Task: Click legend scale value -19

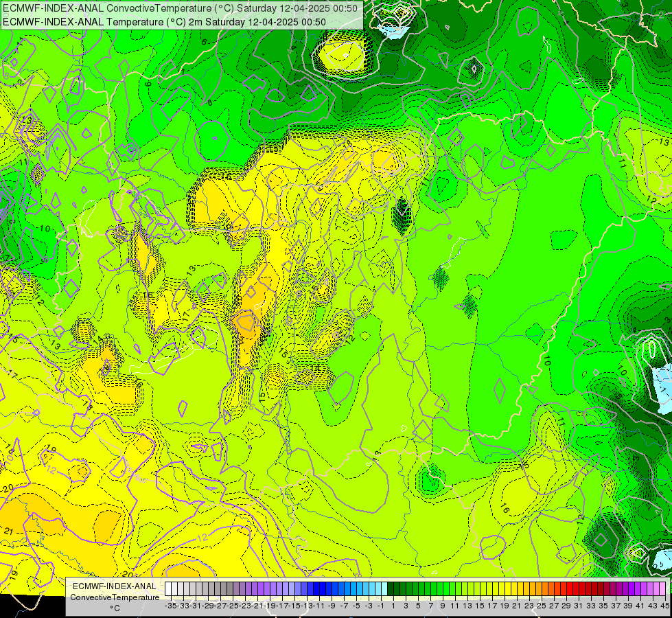Action: 270,606
